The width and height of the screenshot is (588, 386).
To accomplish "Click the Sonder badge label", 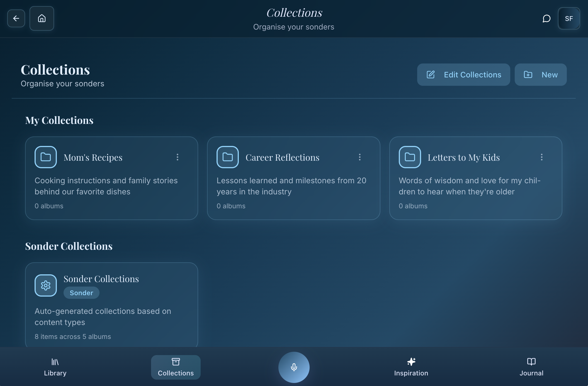I will 81,293.
